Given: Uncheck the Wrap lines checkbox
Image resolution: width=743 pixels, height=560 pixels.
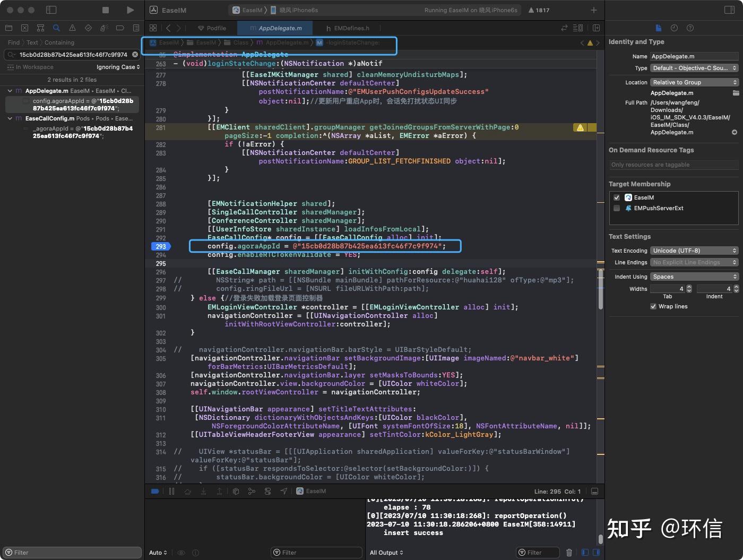Looking at the screenshot, I should (x=653, y=306).
